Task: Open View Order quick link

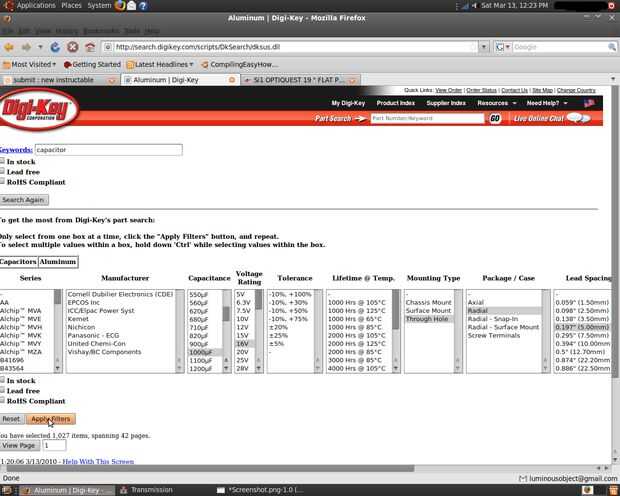Action: tap(448, 90)
